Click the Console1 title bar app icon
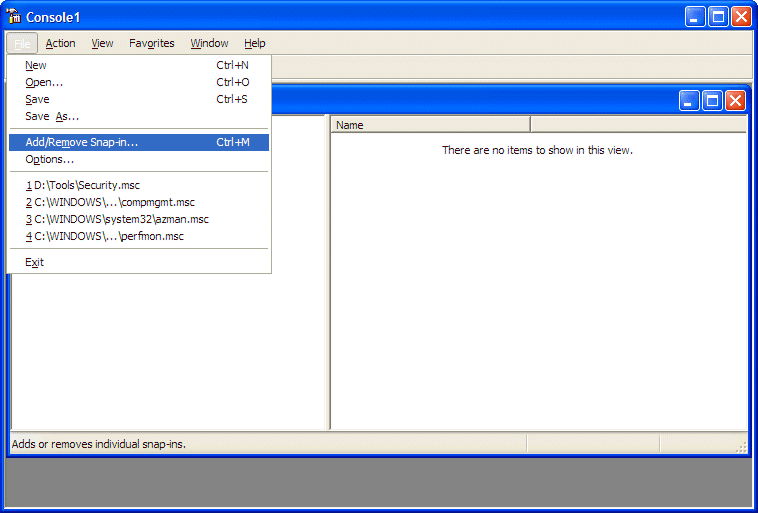 14,16
